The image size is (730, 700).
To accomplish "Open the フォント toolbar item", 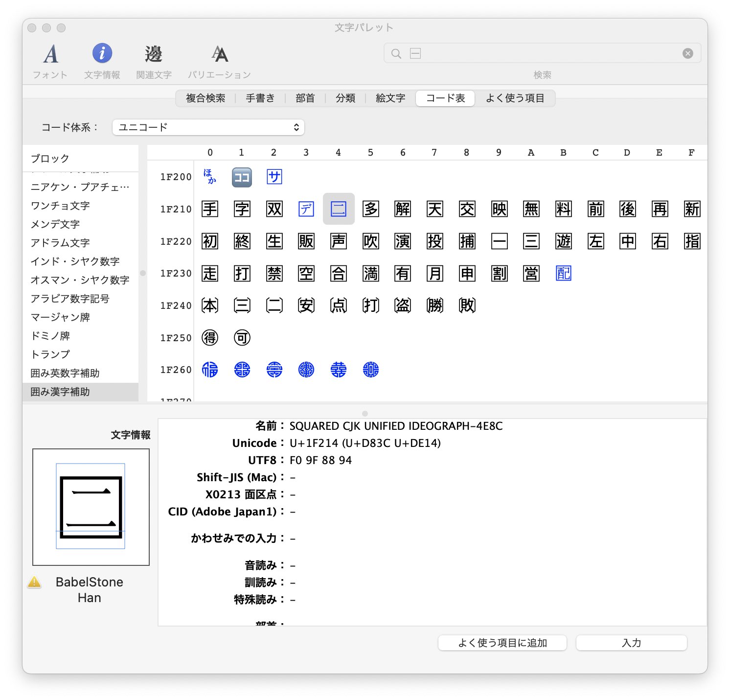I will (50, 61).
